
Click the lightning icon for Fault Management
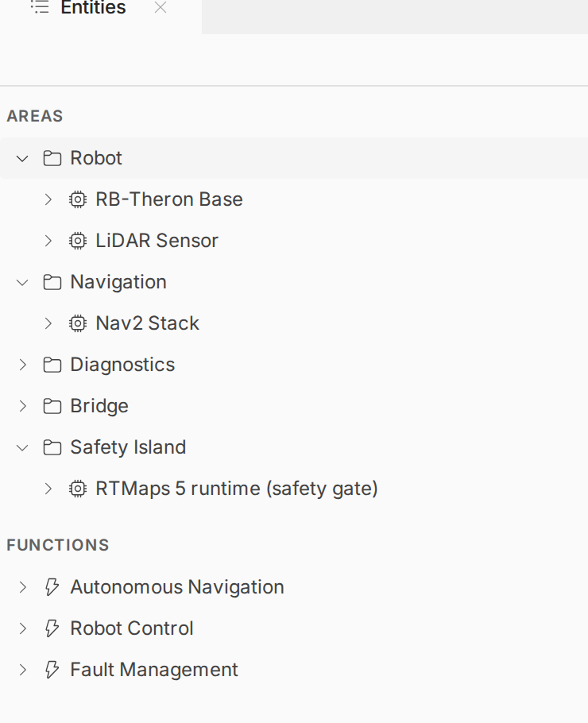(x=52, y=670)
